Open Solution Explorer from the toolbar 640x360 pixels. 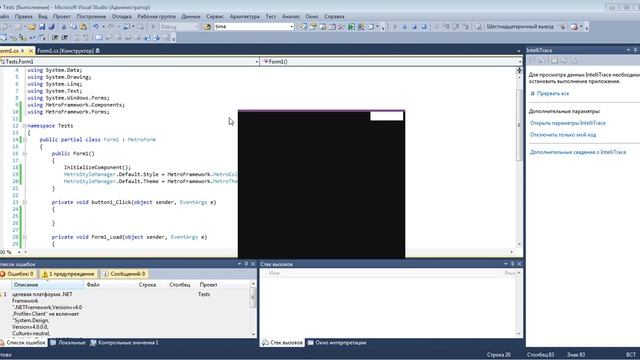303,27
